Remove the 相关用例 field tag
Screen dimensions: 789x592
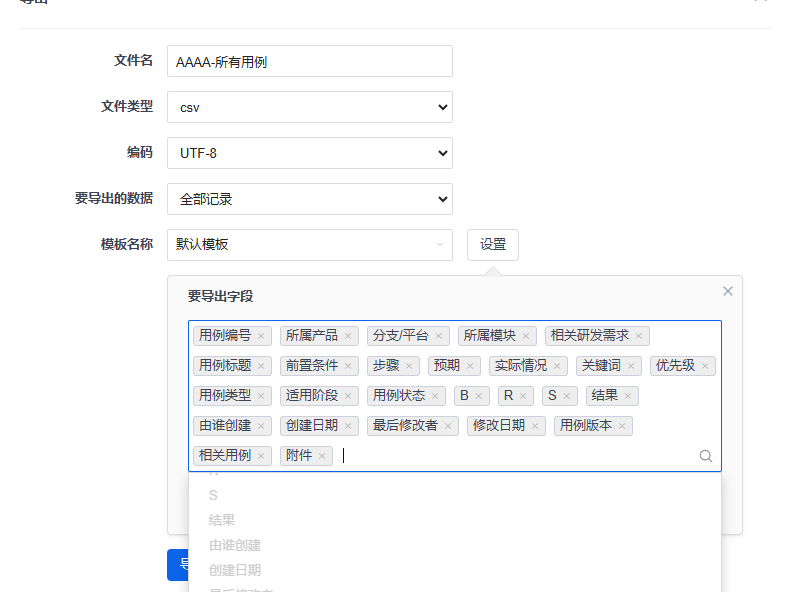pos(261,456)
